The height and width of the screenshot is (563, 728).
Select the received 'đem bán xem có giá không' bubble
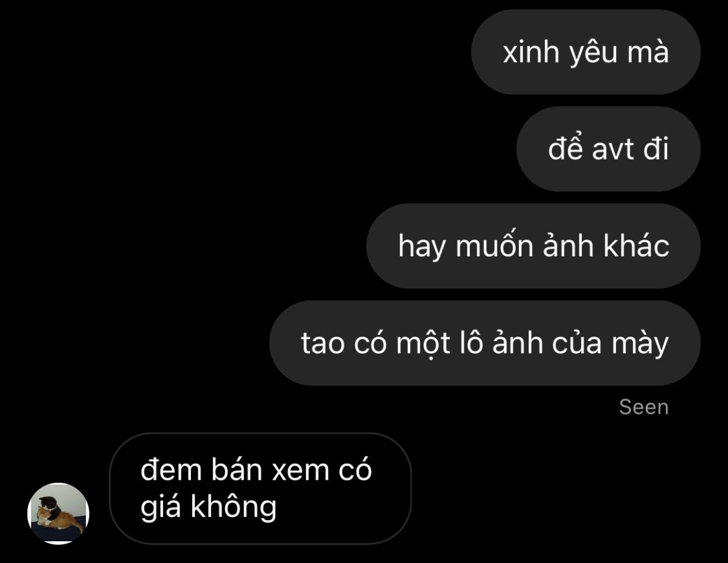[x=261, y=488]
